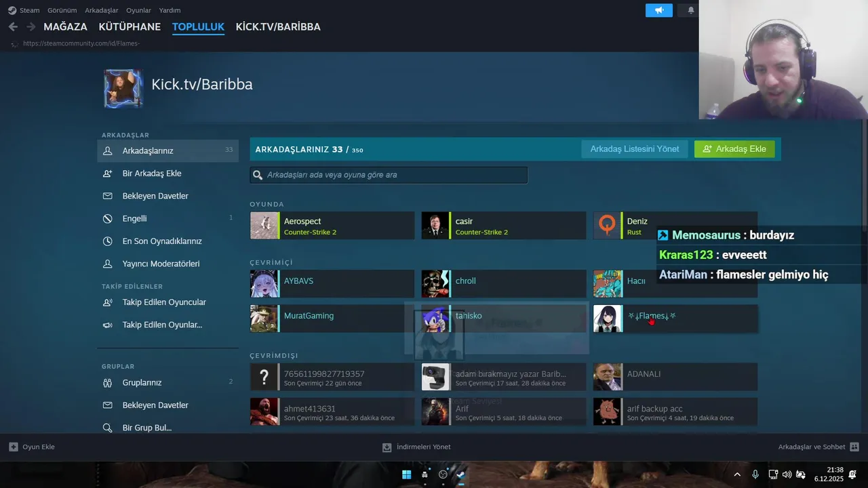Image resolution: width=868 pixels, height=488 pixels.
Task: Open offline friend 76561199827719357
Action: (332, 377)
